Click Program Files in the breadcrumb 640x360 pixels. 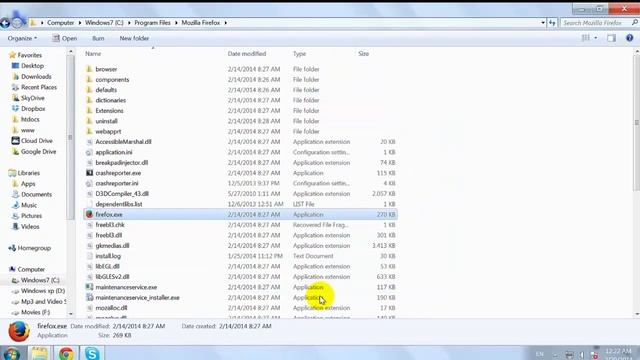[x=152, y=23]
